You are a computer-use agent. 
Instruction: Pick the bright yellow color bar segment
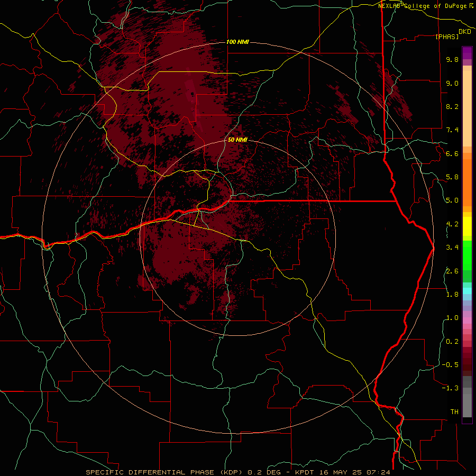(x=467, y=226)
